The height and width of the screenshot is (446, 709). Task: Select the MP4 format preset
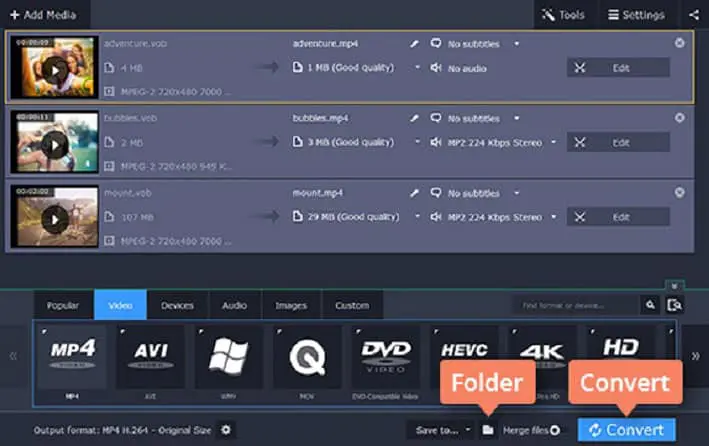(x=71, y=359)
